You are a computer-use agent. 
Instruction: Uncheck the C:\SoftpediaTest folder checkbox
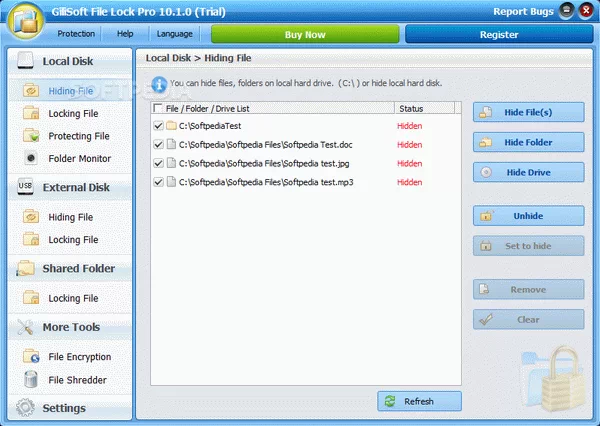159,126
